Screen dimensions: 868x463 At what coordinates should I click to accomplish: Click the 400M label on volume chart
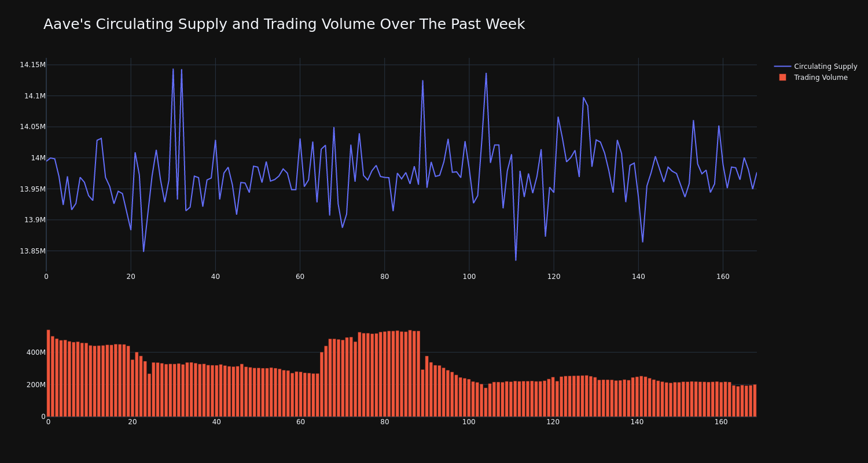[x=36, y=352]
